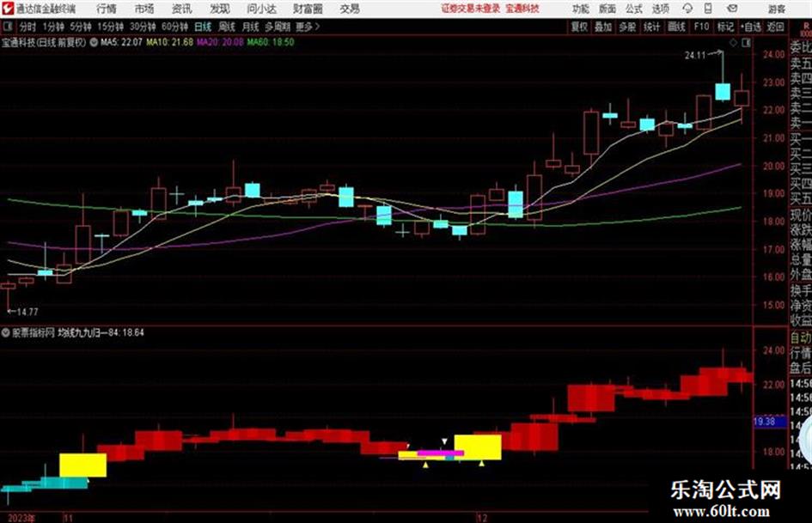
Task: Open the mail envelope icon
Action: point(732,9)
